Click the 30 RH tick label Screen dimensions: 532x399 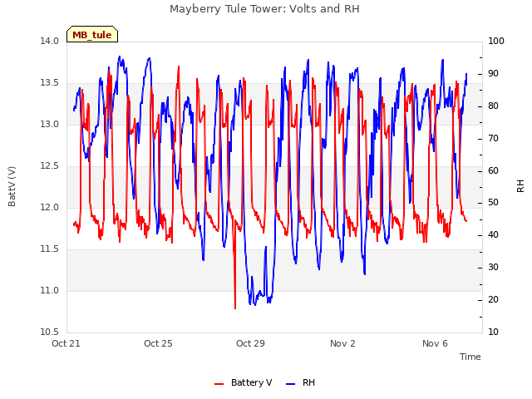pos(493,268)
